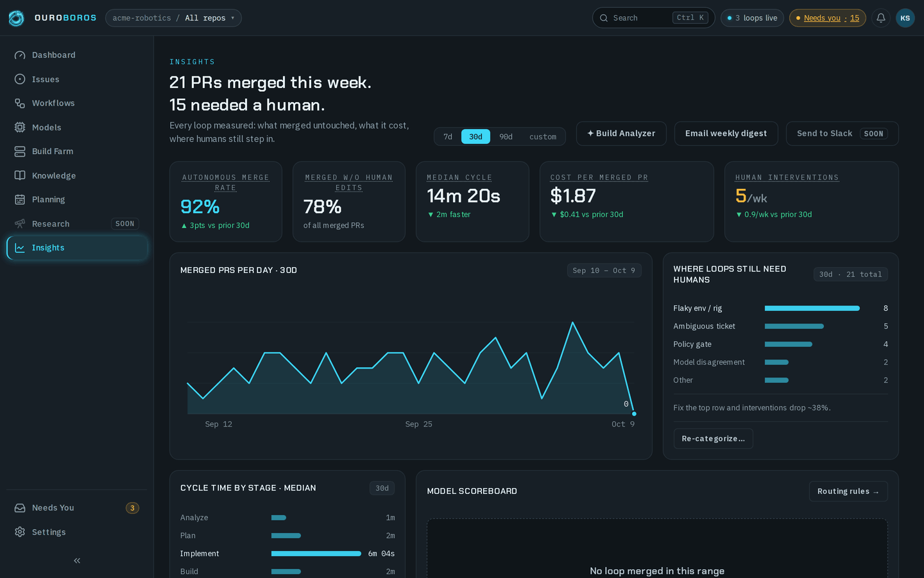This screenshot has width=924, height=578.
Task: Open the acme-robotics All repos dropdown
Action: 173,18
